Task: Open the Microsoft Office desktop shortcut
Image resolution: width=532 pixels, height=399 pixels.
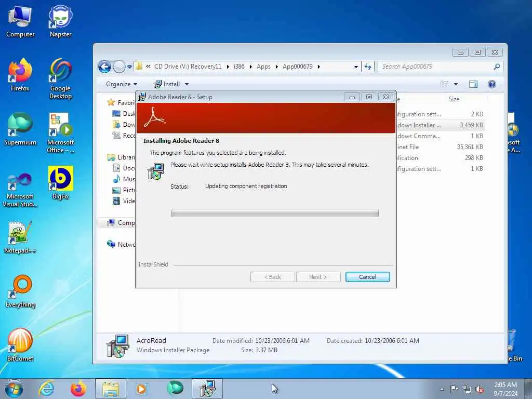Action: point(60,132)
